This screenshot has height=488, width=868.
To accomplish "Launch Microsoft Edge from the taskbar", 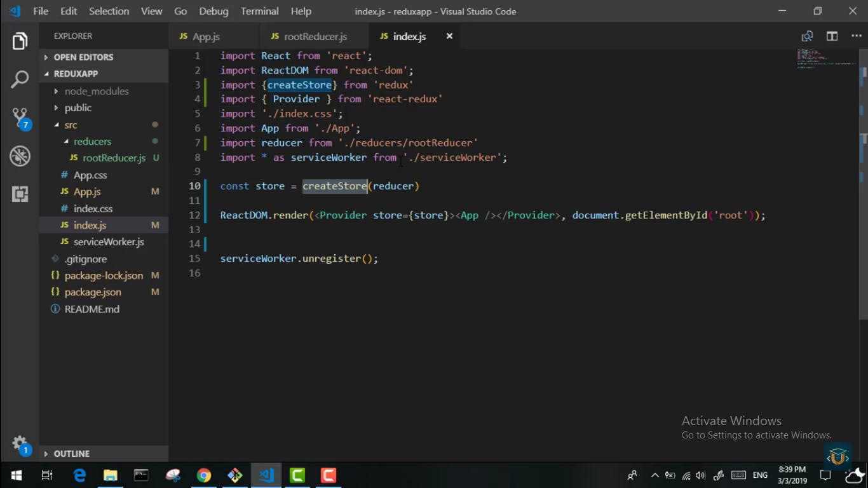I will [79, 475].
